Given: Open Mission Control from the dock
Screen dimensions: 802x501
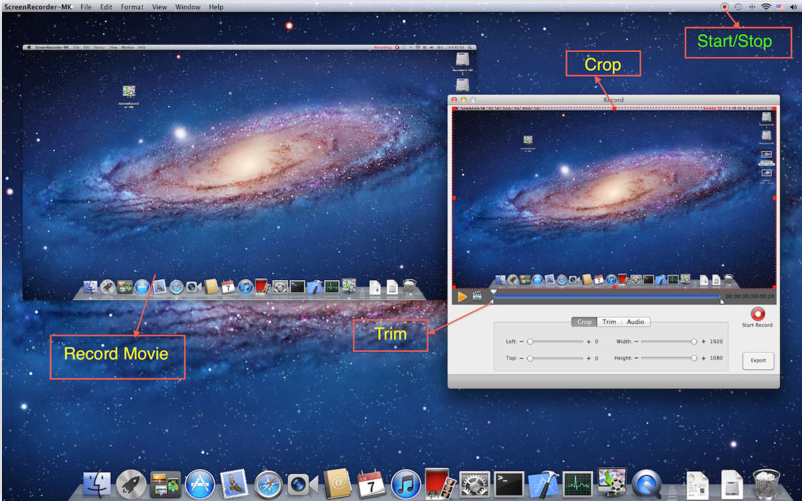Looking at the screenshot, I should coord(165,484).
